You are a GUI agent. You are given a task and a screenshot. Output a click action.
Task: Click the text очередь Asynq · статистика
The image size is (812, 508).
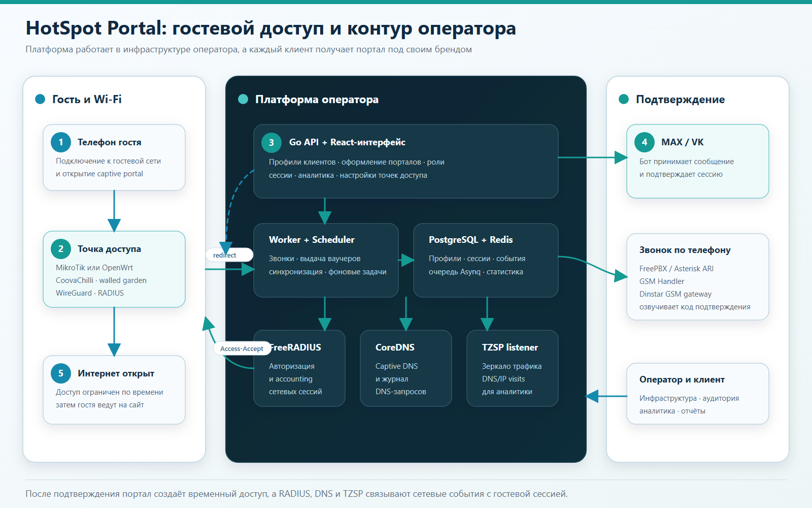pos(476,272)
